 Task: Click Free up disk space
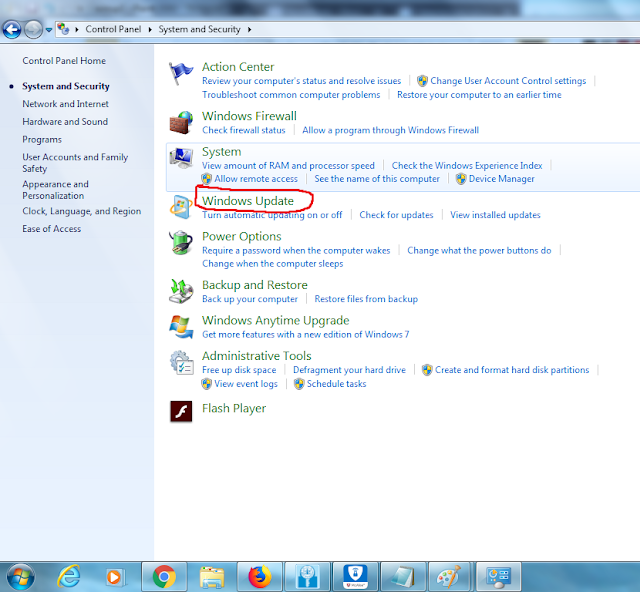(239, 370)
